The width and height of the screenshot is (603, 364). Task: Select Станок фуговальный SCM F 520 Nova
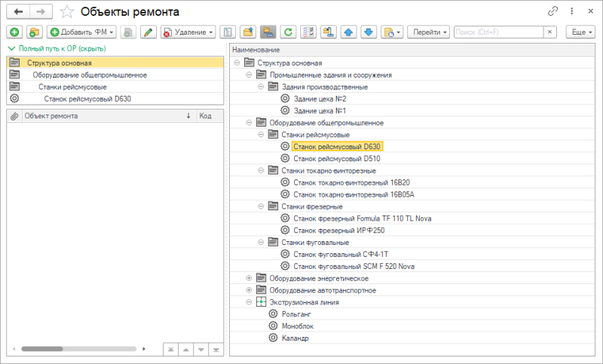pyautogui.click(x=354, y=266)
